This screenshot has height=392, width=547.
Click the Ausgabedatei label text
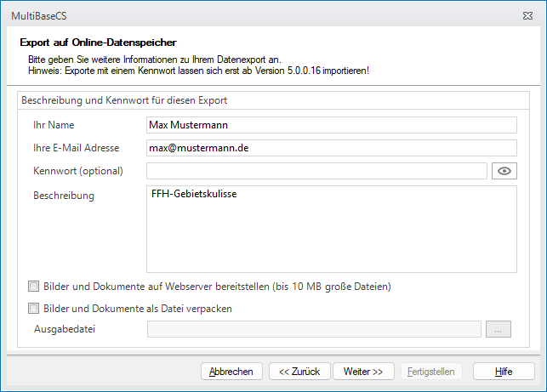coord(64,329)
